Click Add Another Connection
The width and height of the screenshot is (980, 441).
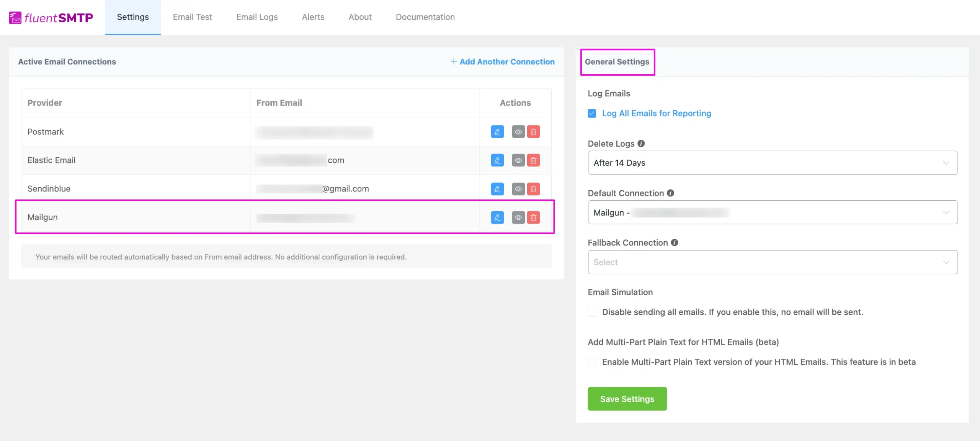click(x=502, y=62)
